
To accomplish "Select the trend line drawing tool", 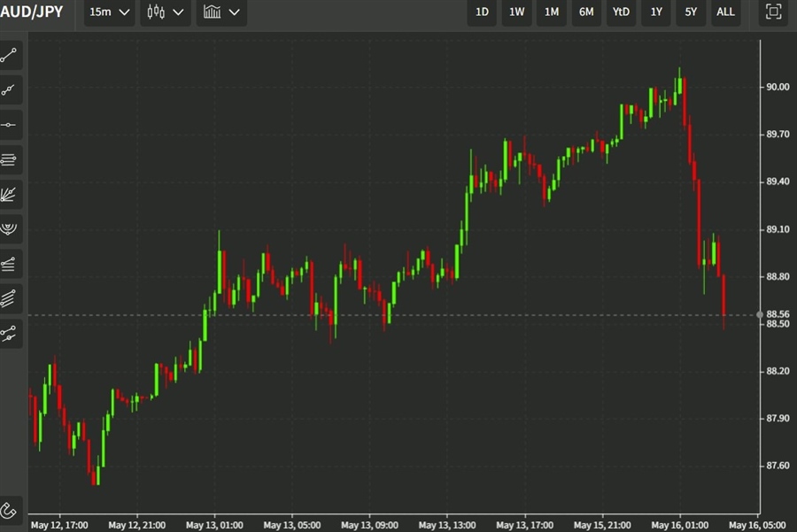I will click(11, 55).
